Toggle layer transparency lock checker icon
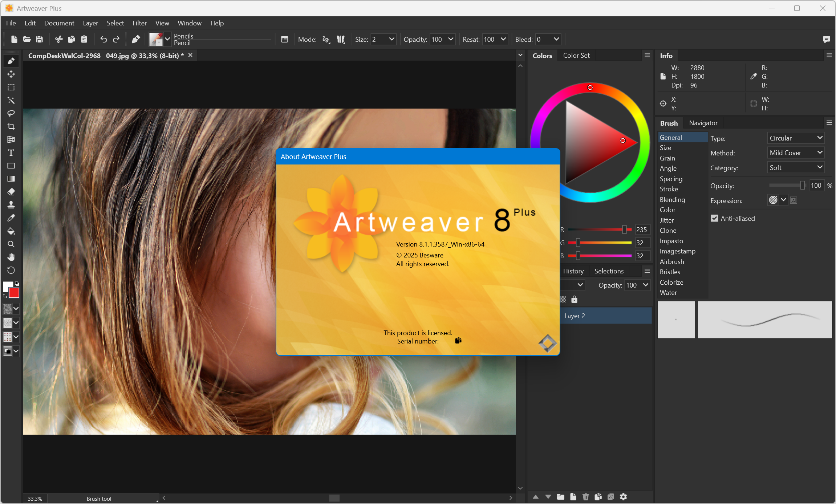Screen dimensions: 836x504 click(563, 299)
